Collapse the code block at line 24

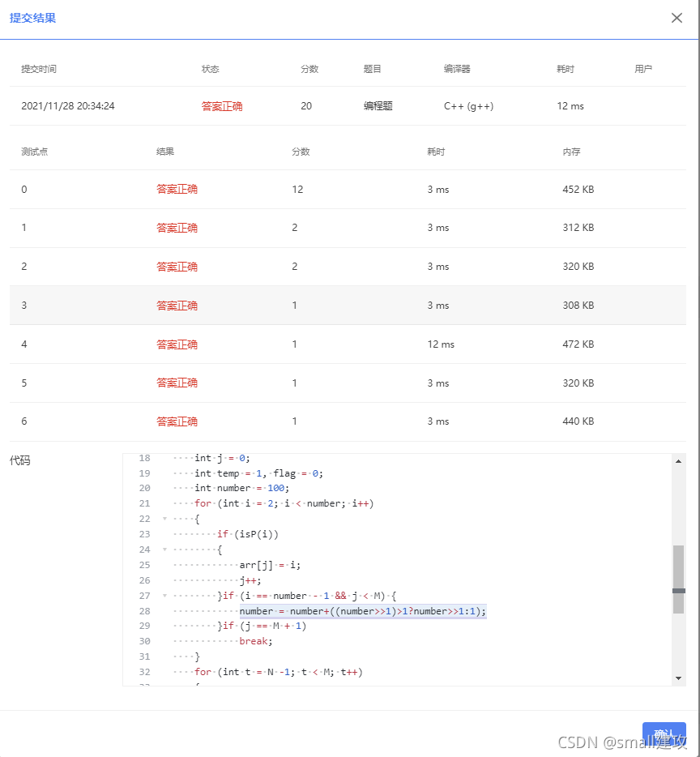[x=166, y=550]
